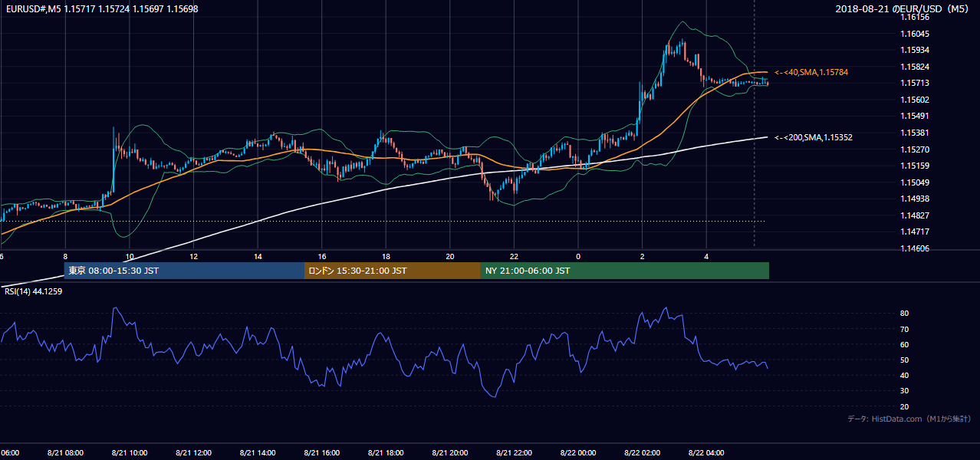Image resolution: width=980 pixels, height=460 pixels.
Task: Click price axis label 1.14827
Action: point(915,215)
